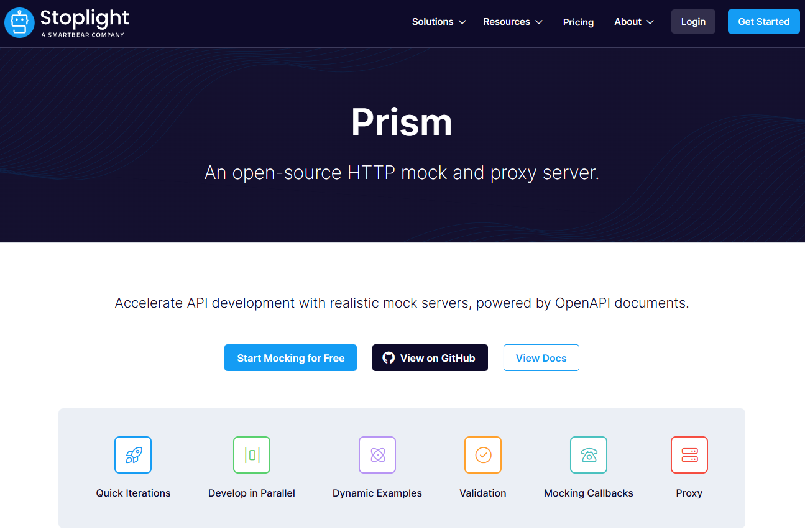Click the Prism page heading

(402, 122)
